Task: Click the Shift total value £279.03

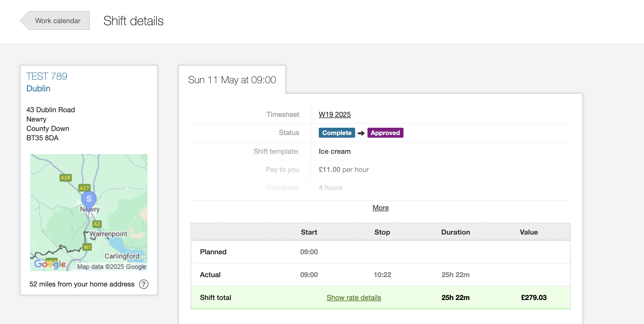Action: [533, 298]
